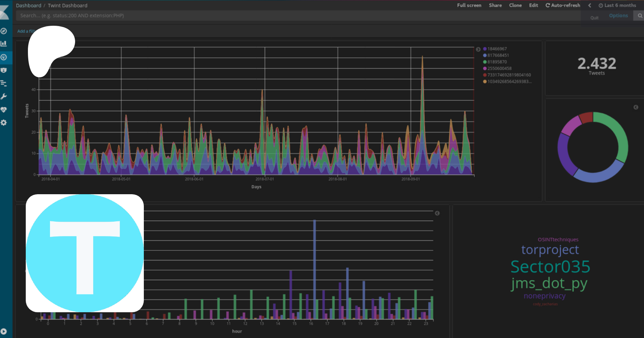The image size is (644, 338).
Task: Open the Last 6 months time picker
Action: tap(618, 5)
